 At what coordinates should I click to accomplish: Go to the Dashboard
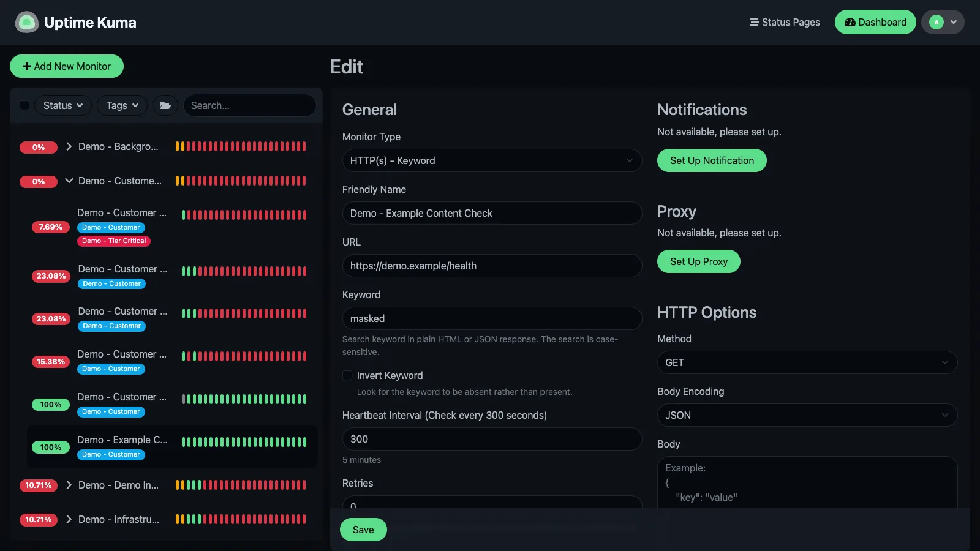coord(875,22)
